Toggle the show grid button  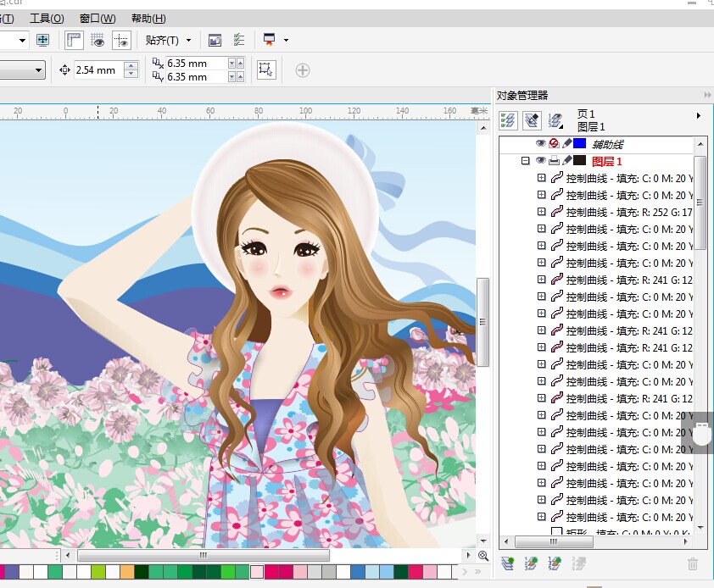click(x=97, y=40)
